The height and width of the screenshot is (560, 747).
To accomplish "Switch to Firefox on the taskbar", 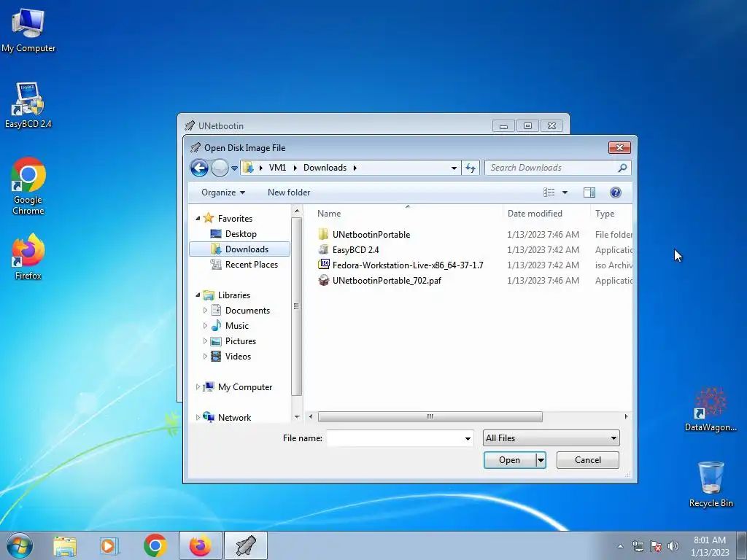I will tap(200, 545).
